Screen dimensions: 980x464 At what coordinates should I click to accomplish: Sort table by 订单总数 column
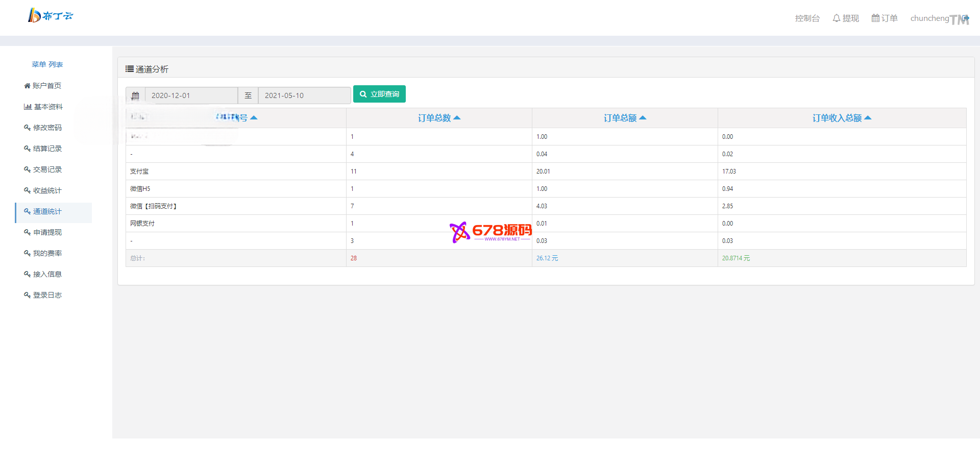[x=439, y=118]
